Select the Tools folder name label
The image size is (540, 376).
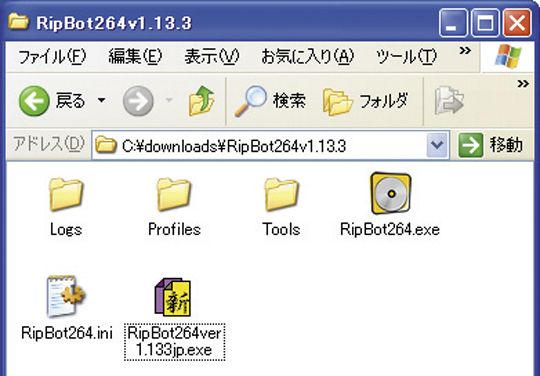(281, 229)
